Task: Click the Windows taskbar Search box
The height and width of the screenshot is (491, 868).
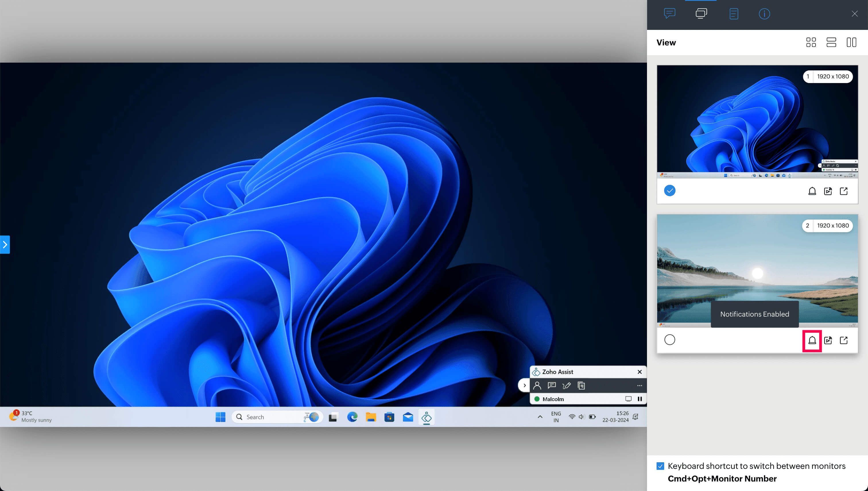Action: point(270,417)
